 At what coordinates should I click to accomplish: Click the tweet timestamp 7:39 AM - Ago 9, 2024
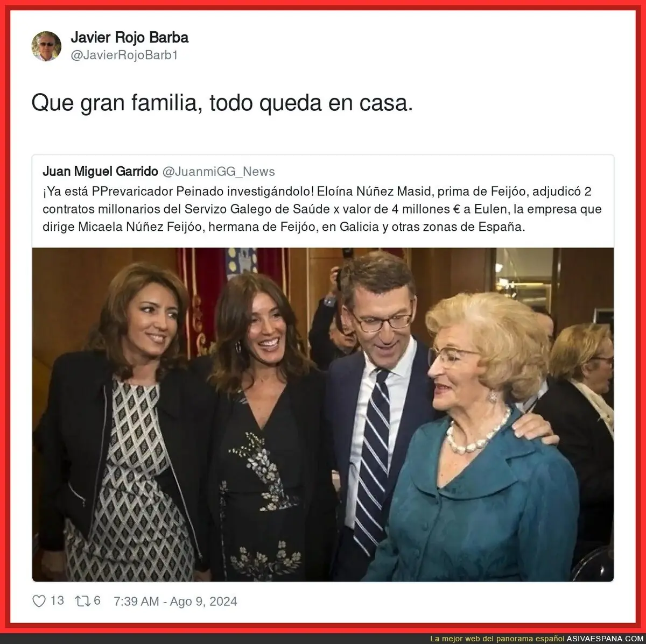pyautogui.click(x=175, y=601)
